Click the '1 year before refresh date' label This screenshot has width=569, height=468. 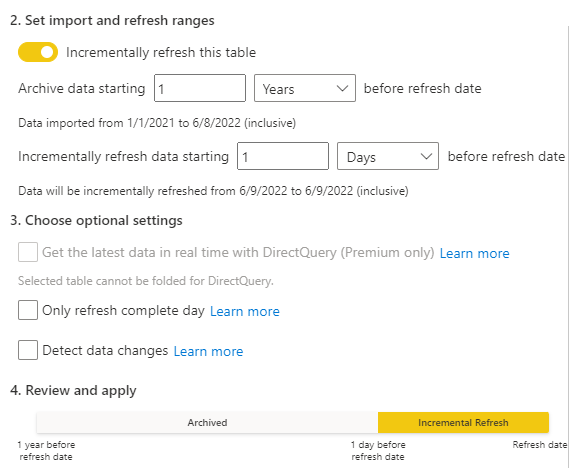(46, 451)
